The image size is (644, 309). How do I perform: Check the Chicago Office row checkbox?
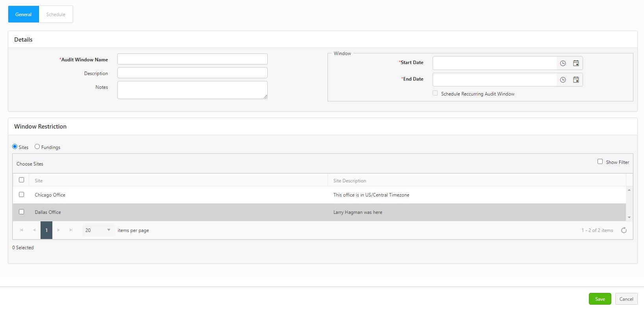tap(22, 195)
